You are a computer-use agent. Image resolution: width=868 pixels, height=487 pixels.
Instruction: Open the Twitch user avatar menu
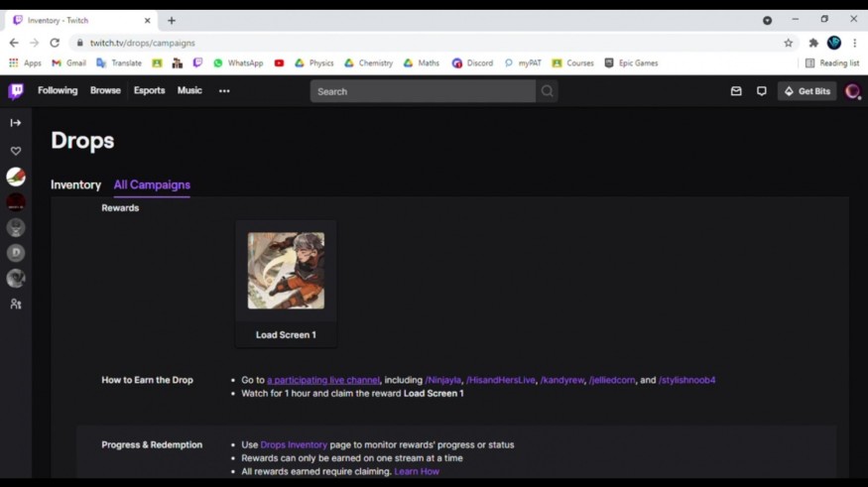click(x=852, y=91)
